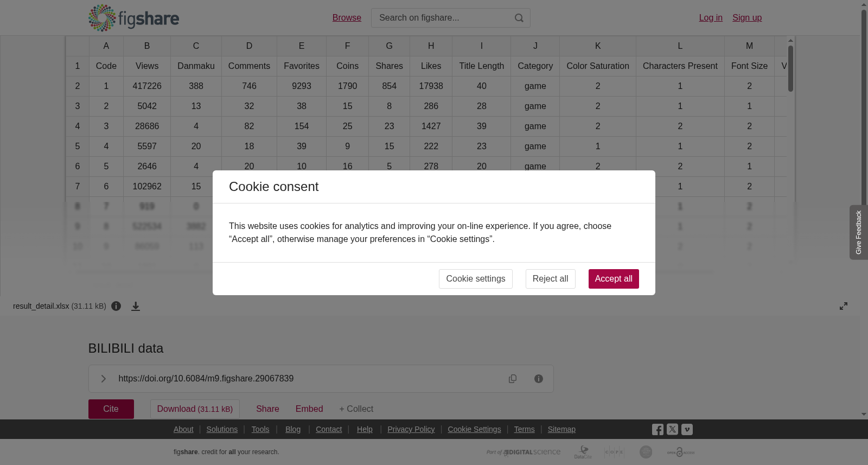The height and width of the screenshot is (465, 868).
Task: Reject all cookies
Action: (x=550, y=279)
